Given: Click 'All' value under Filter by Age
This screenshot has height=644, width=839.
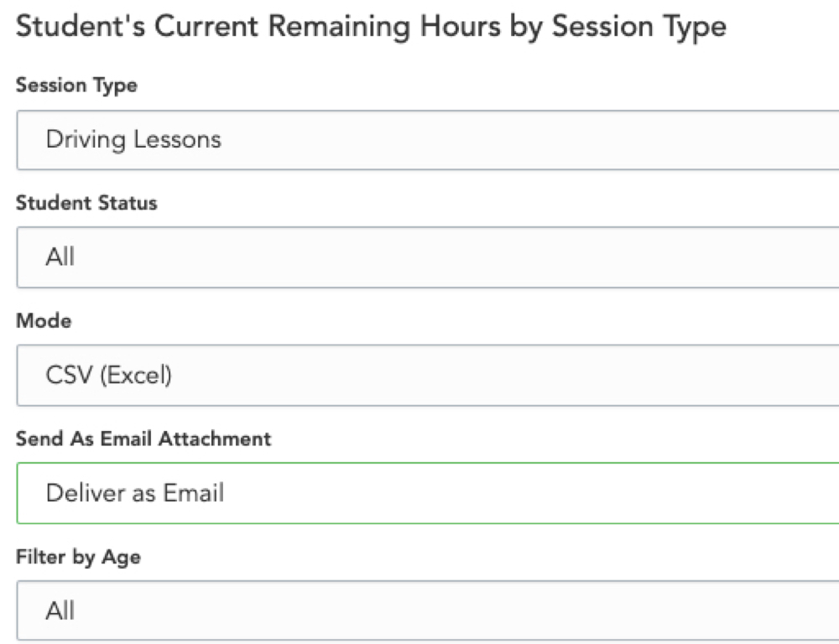Looking at the screenshot, I should (60, 610).
